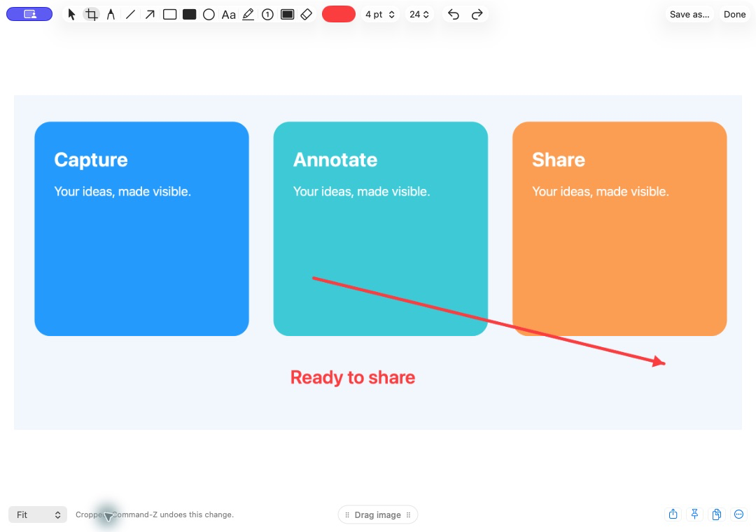The height and width of the screenshot is (532, 756).
Task: Choose the pen drawing tool
Action: coord(111,15)
